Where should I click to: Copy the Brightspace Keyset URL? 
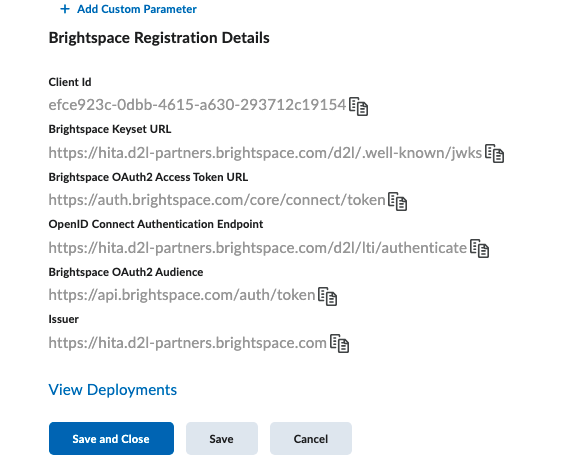click(494, 153)
